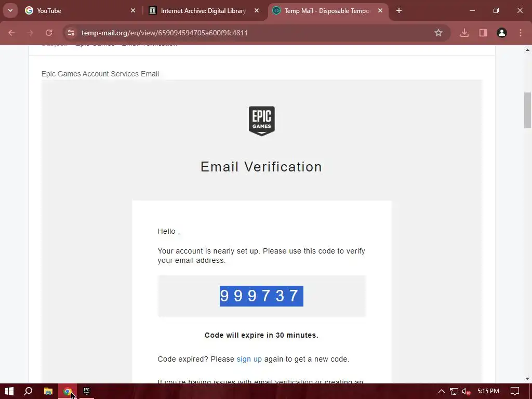Viewport: 532px width, 399px height.
Task: Click 'Code will expire in 30 minutes' text
Action: 261,335
